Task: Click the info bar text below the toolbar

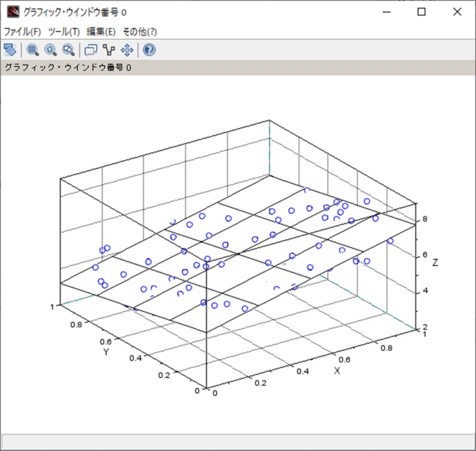Action: (x=68, y=68)
